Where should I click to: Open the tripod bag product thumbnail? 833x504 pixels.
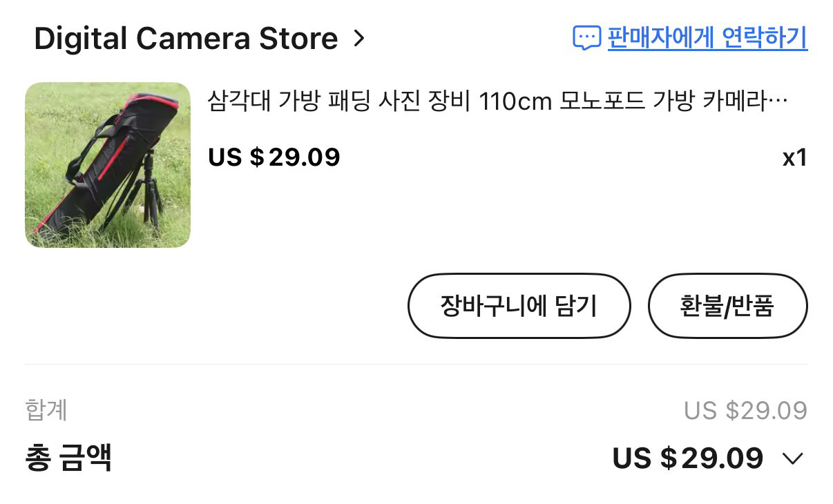[108, 165]
